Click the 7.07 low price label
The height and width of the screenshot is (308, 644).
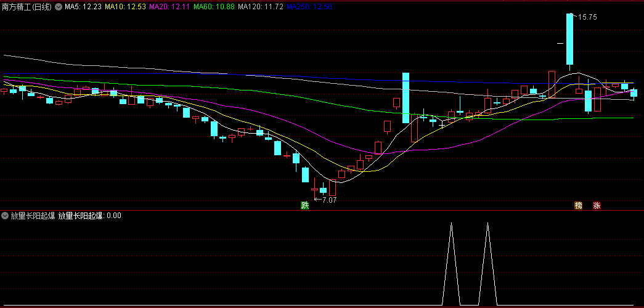pos(329,200)
